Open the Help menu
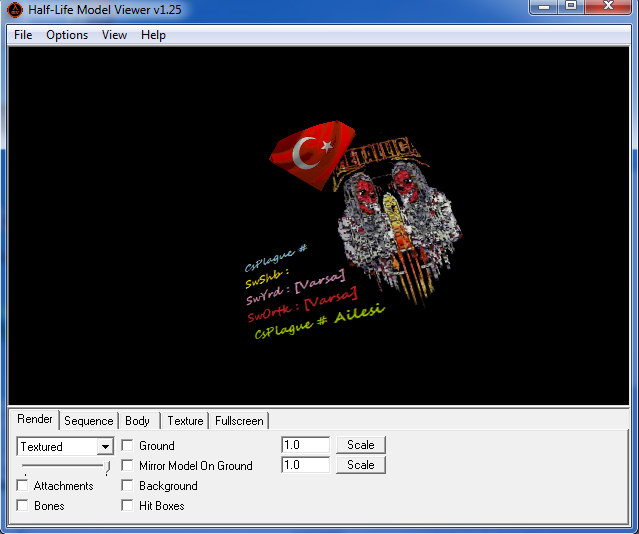The height and width of the screenshot is (534, 639). point(153,35)
